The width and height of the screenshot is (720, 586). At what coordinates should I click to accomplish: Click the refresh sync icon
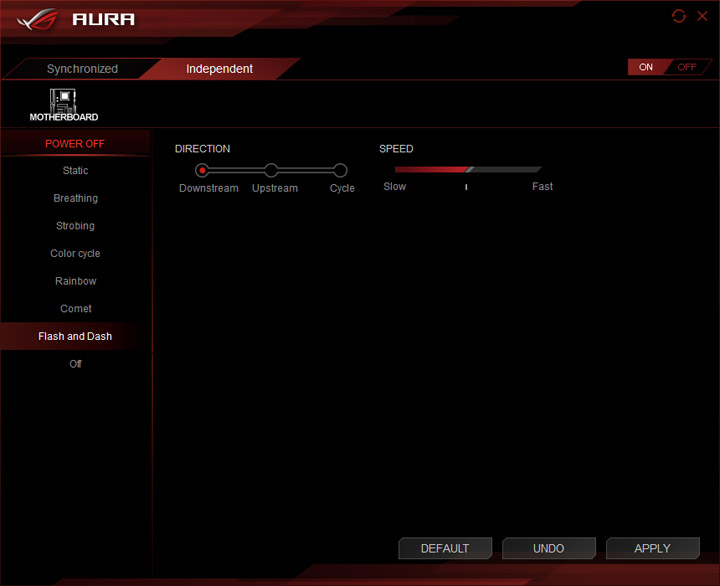[679, 16]
